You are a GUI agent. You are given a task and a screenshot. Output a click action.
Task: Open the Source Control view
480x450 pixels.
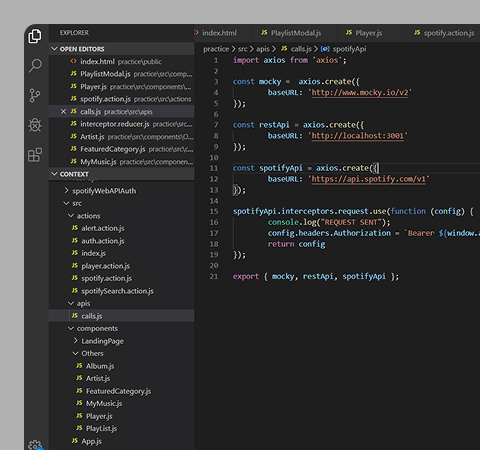tap(35, 95)
